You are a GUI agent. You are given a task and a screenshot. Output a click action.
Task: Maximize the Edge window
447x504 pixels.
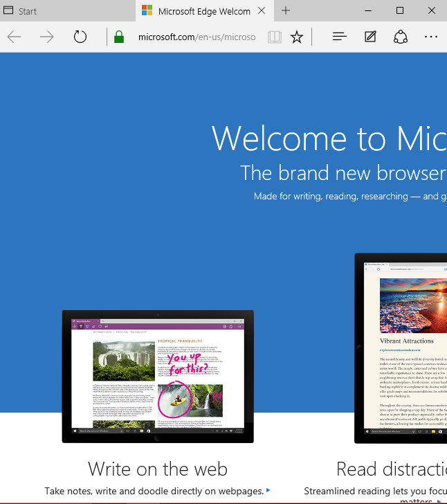pos(400,10)
